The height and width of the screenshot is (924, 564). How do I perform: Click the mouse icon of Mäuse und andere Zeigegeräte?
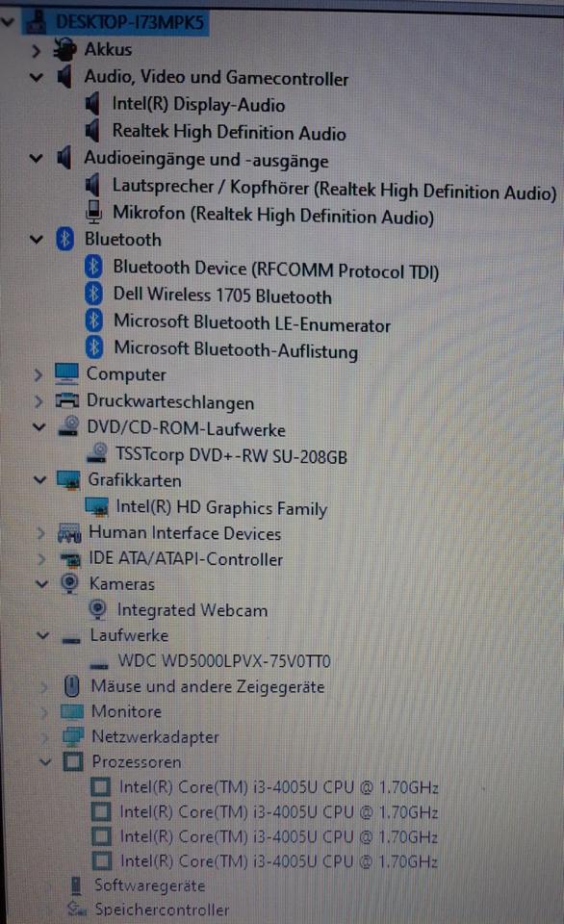click(x=71, y=686)
